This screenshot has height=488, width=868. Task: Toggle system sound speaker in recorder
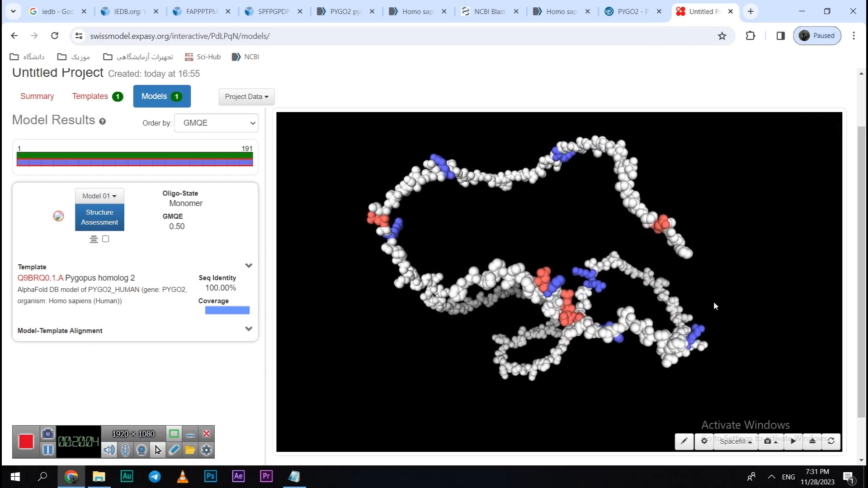tap(109, 450)
